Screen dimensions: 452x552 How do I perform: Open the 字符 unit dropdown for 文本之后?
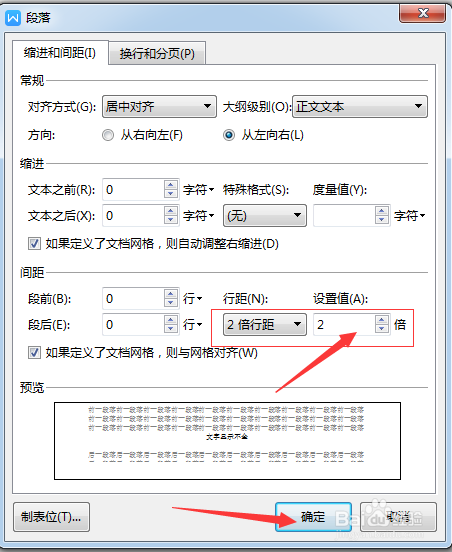click(199, 215)
